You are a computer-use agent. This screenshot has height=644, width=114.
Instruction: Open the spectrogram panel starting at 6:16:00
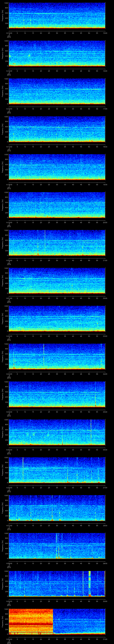(57, 91)
